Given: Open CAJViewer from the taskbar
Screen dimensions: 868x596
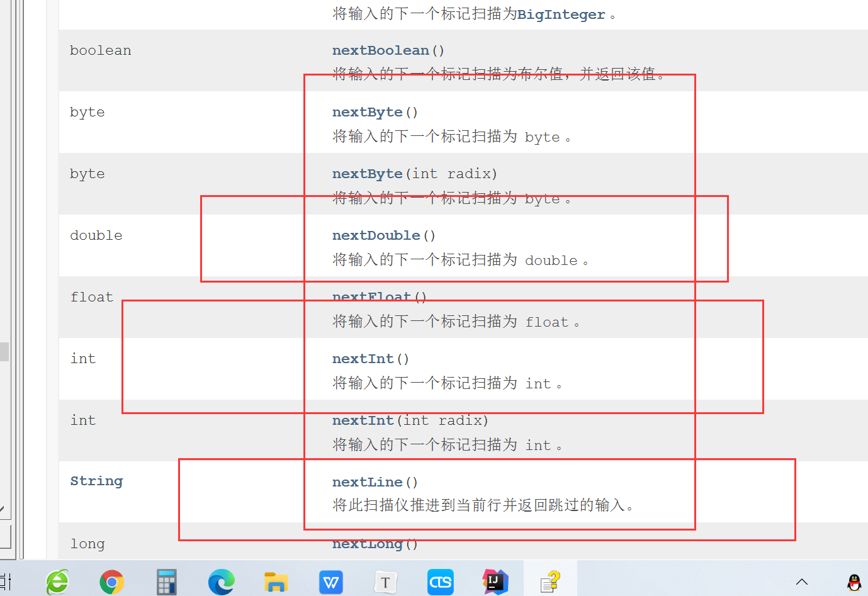Looking at the screenshot, I should point(440,581).
